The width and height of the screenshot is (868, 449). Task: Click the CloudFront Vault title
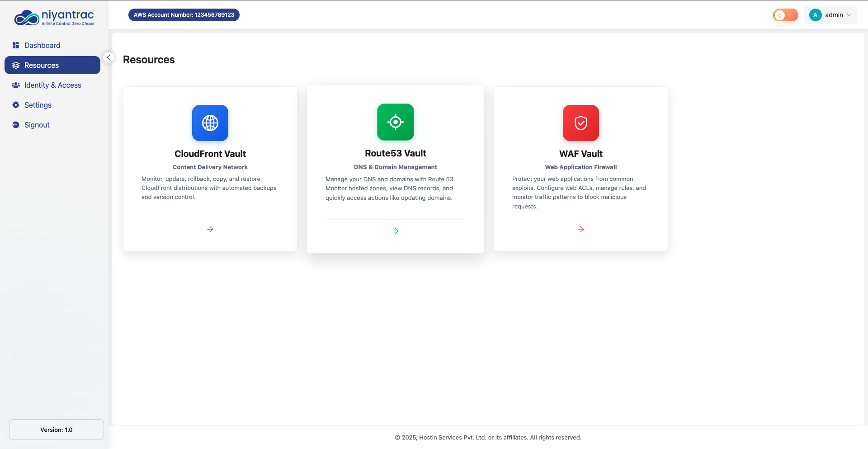(x=210, y=154)
